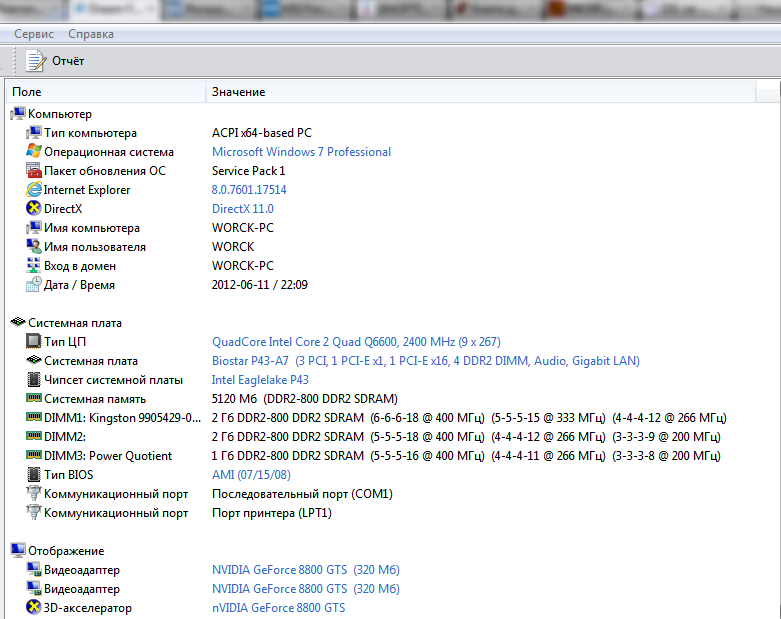Click the Системная плата row icon
The height and width of the screenshot is (619, 781).
point(34,360)
